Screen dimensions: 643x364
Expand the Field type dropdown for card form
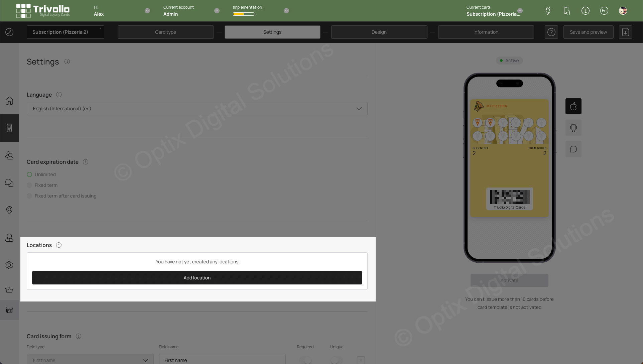pos(144,360)
